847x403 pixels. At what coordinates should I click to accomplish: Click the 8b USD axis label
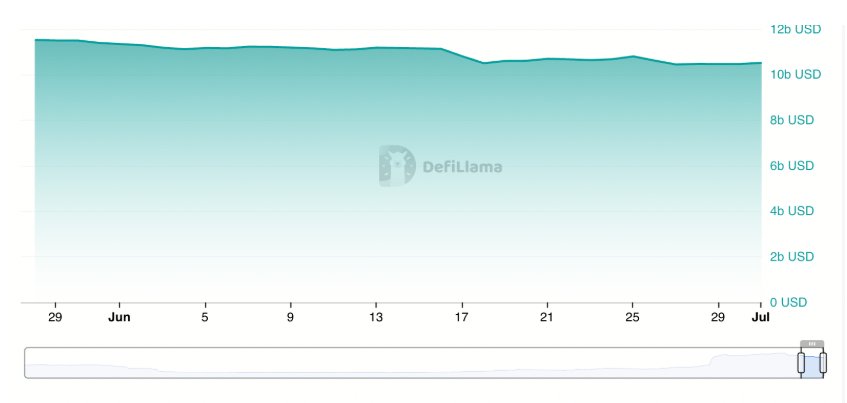coord(792,120)
